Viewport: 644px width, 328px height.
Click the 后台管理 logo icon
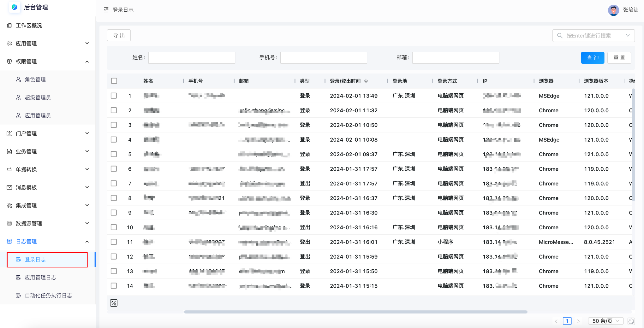[x=15, y=7]
